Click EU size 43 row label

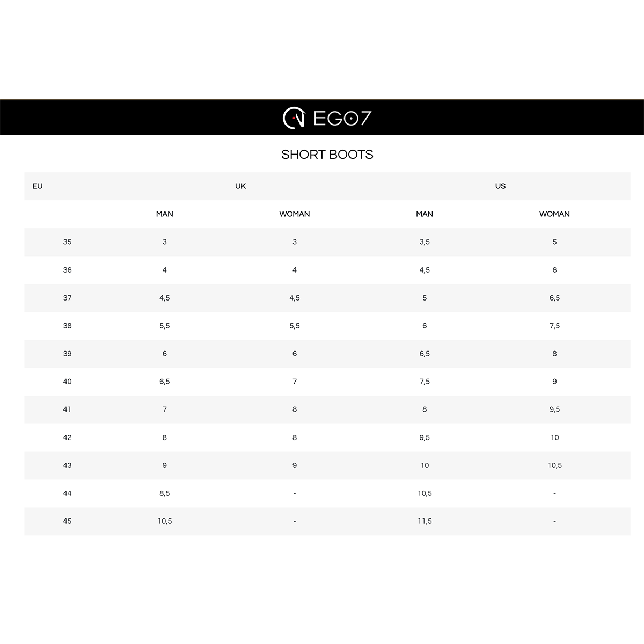pos(67,465)
